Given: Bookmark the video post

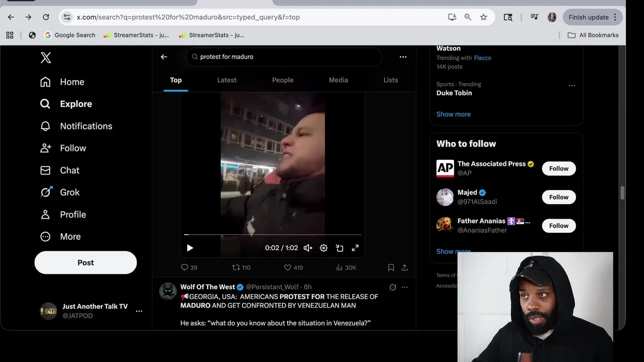Looking at the screenshot, I should pyautogui.click(x=391, y=267).
